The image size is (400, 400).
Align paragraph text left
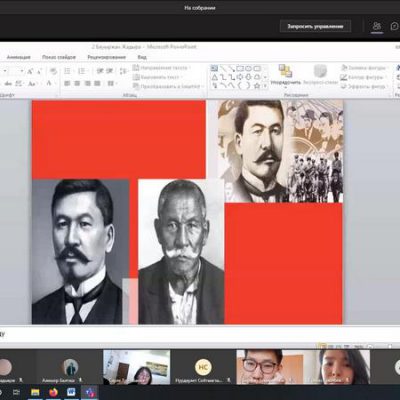pos(67,83)
